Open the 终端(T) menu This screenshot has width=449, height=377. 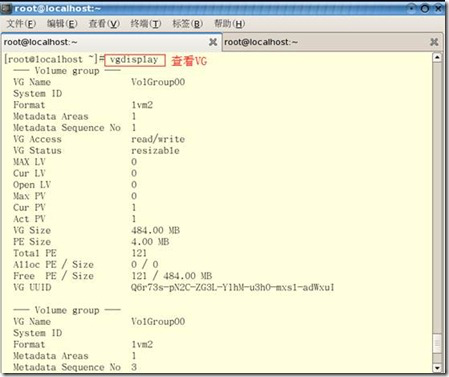click(x=146, y=24)
